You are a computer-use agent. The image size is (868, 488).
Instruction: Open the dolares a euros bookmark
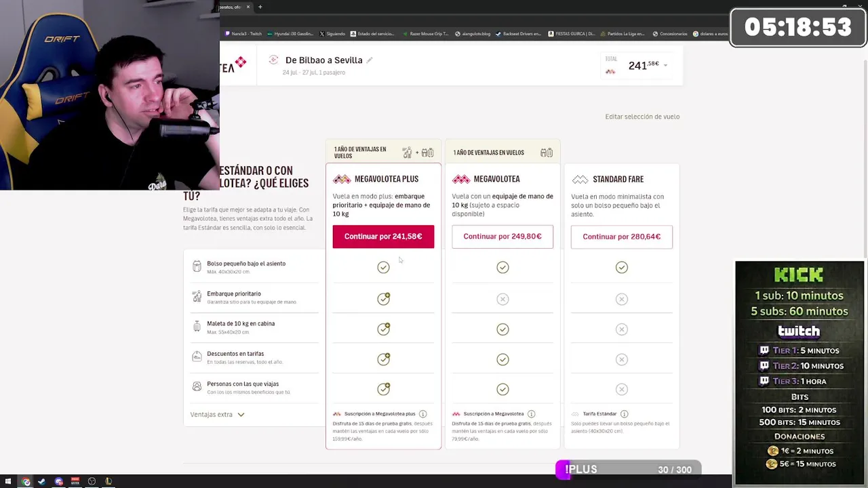click(x=711, y=34)
